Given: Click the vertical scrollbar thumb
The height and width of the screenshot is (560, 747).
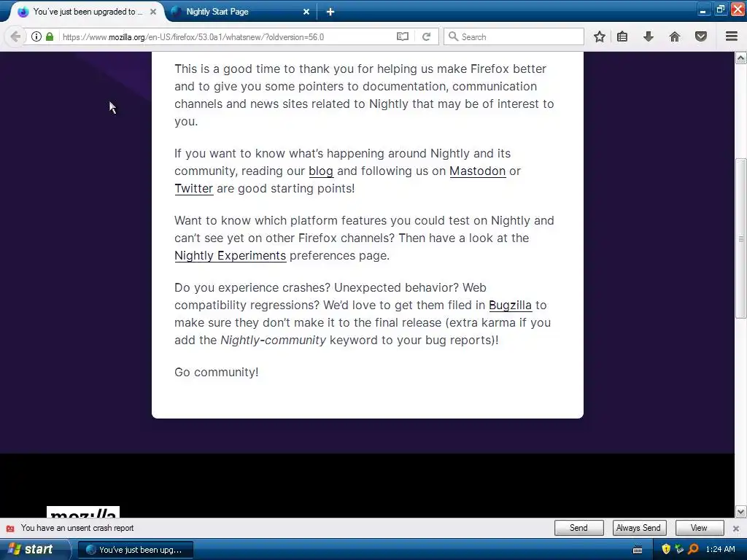Looking at the screenshot, I should pos(741,238).
